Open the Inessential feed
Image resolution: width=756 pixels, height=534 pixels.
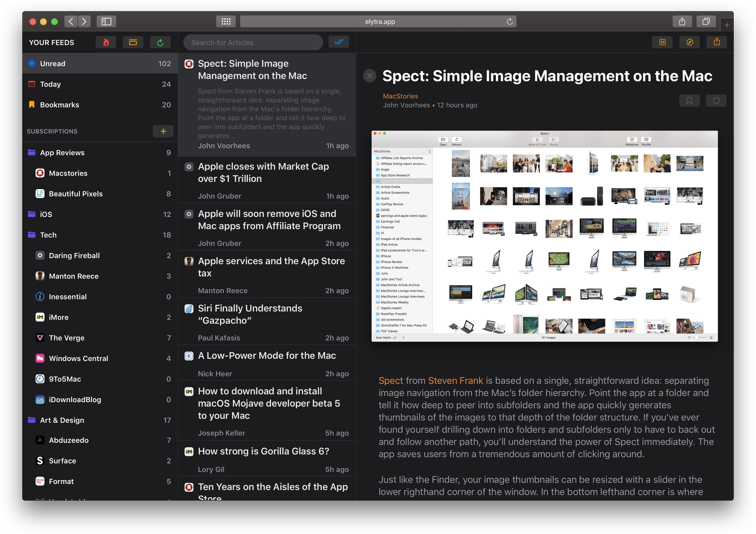(x=100, y=296)
